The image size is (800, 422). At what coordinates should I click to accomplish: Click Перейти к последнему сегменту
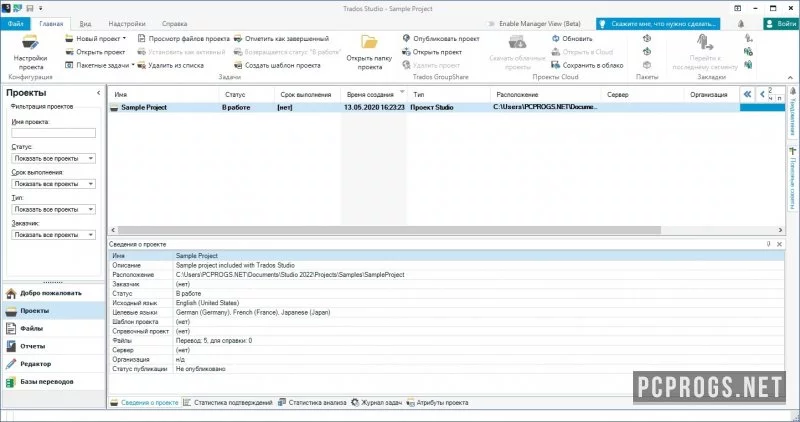pyautogui.click(x=705, y=52)
